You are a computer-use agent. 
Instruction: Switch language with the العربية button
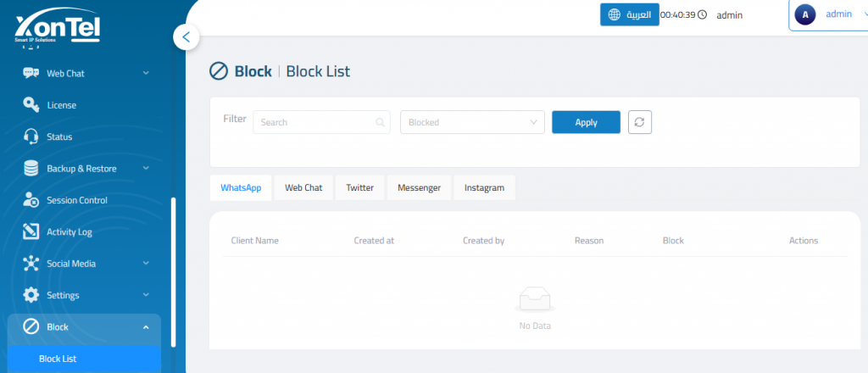[x=630, y=14]
